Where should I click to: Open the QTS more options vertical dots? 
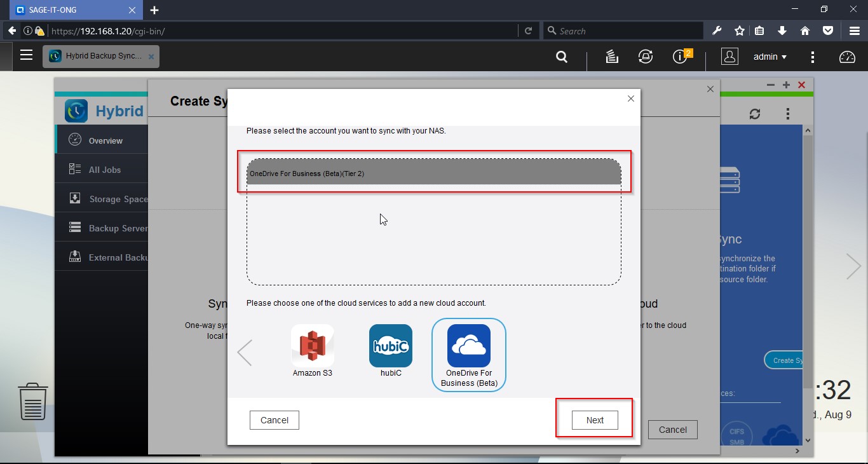(x=812, y=57)
